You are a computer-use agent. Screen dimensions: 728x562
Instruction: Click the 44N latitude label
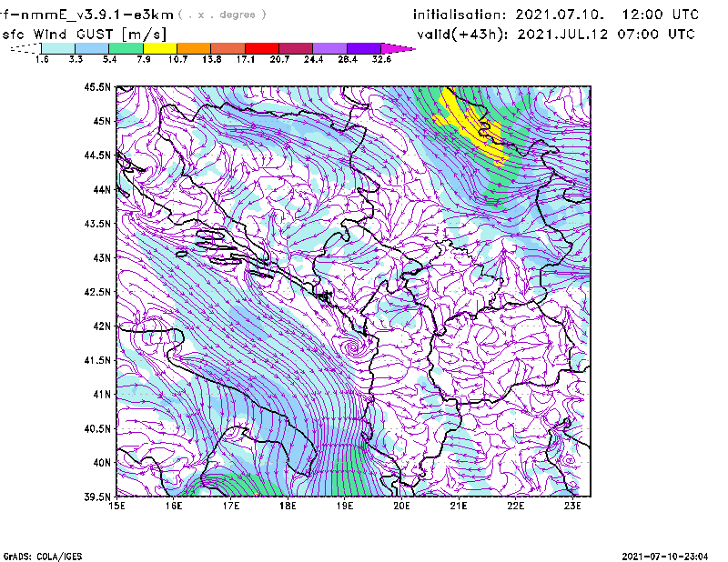click(x=102, y=189)
